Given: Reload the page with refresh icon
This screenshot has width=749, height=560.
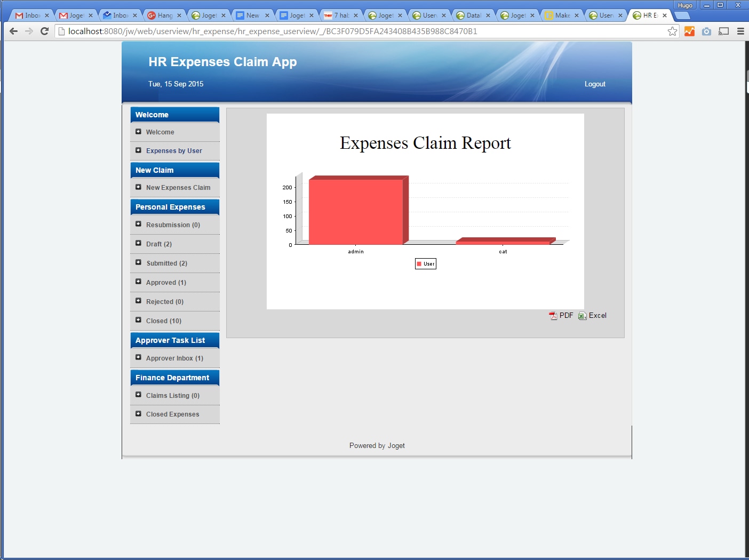Looking at the screenshot, I should point(45,31).
